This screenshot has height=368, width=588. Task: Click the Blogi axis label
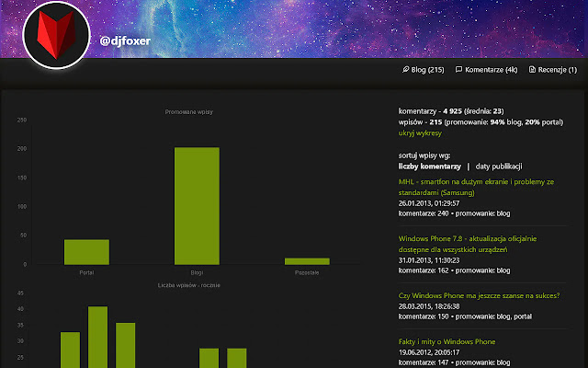[x=197, y=272]
